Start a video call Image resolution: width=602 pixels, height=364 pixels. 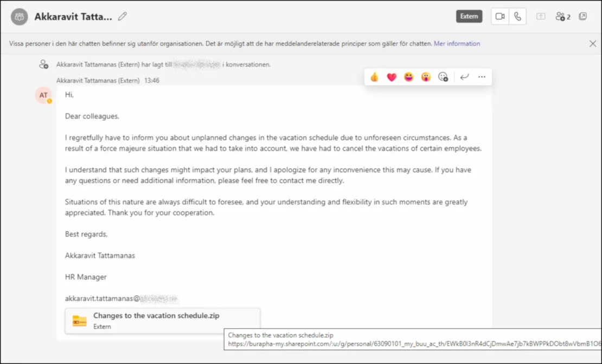499,16
